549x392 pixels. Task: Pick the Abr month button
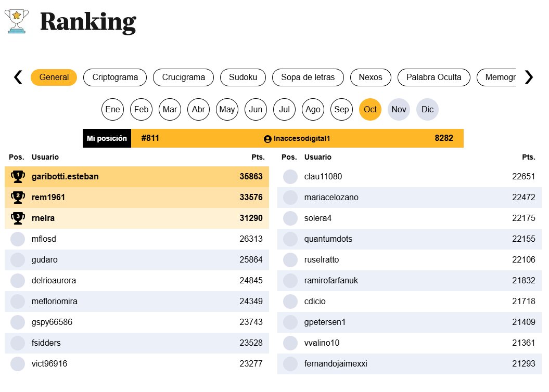point(198,110)
